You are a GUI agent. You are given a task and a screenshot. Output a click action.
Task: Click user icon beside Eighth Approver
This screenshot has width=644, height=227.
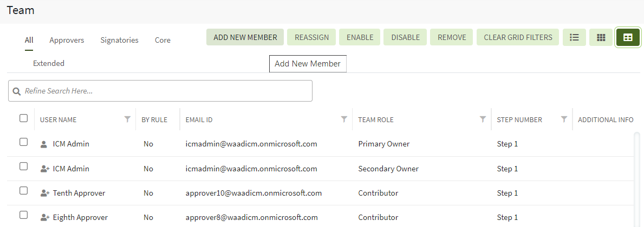45,217
